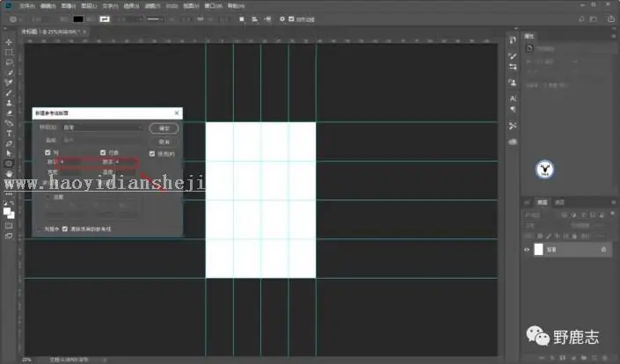The width and height of the screenshot is (620, 364).
Task: Switch to the Layers tab
Action: click(542, 202)
